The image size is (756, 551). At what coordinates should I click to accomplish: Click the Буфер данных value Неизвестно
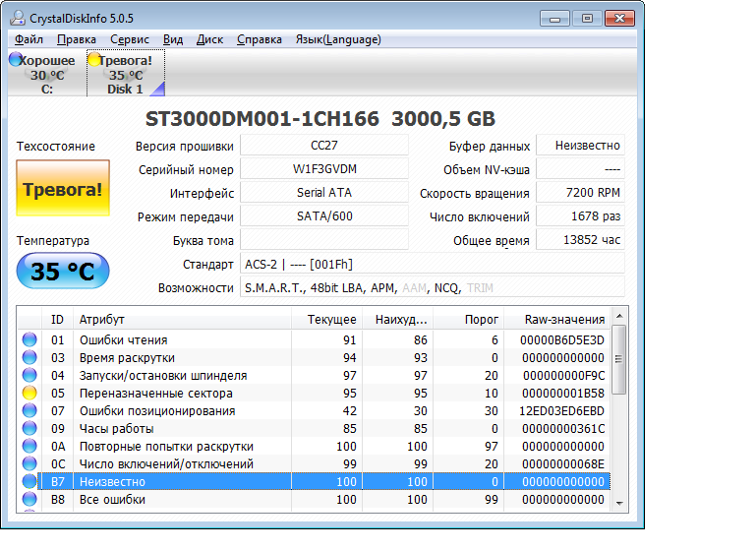click(580, 146)
